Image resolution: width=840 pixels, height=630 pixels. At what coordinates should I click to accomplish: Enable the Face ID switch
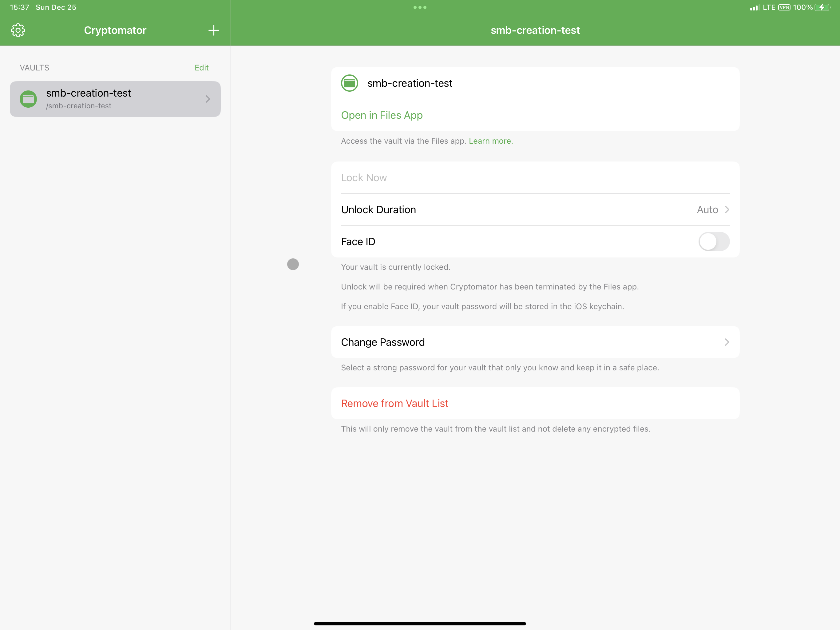714,242
